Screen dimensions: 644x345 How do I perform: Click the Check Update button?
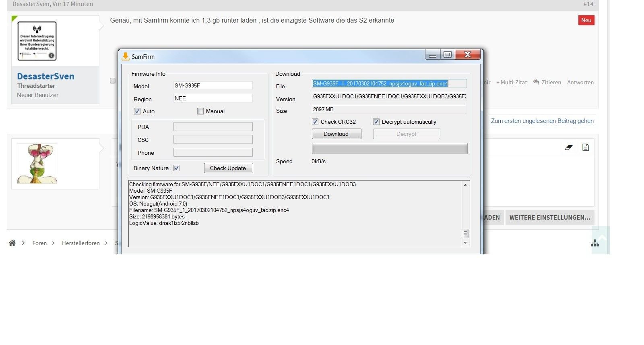(228, 168)
